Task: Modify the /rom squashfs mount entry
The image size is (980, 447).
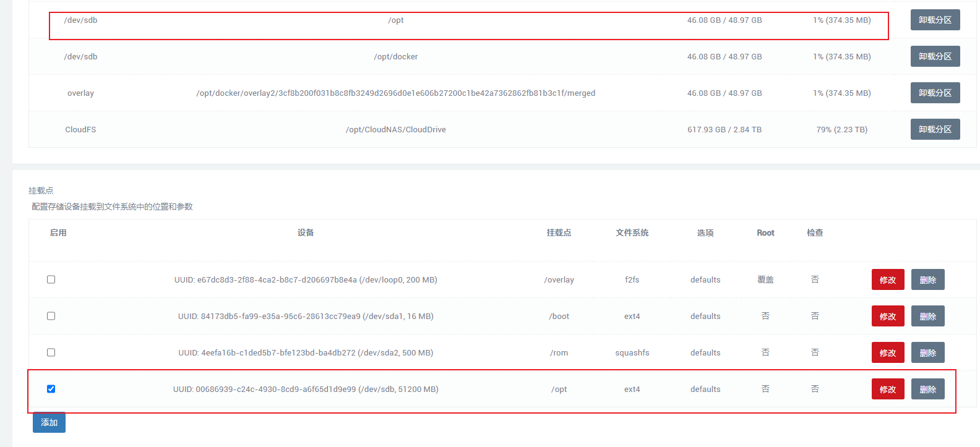Action: pos(888,353)
